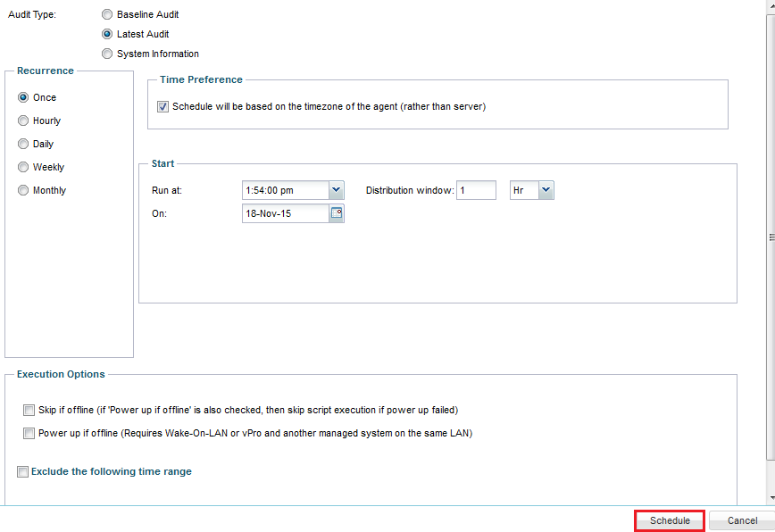Image resolution: width=775 pixels, height=532 pixels.
Task: Enable Power up if offline
Action: coord(29,433)
